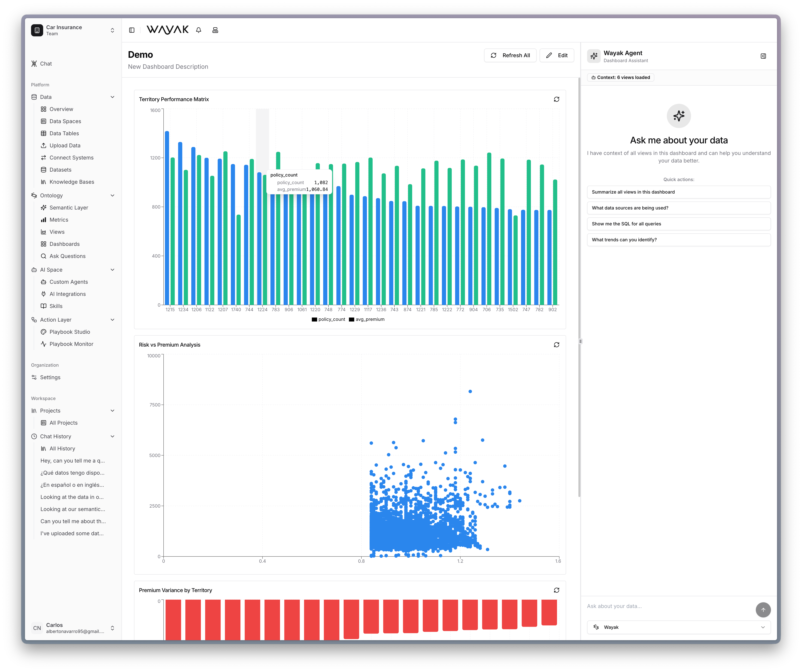Click the Wayak logo
The height and width of the screenshot is (672, 802).
168,30
